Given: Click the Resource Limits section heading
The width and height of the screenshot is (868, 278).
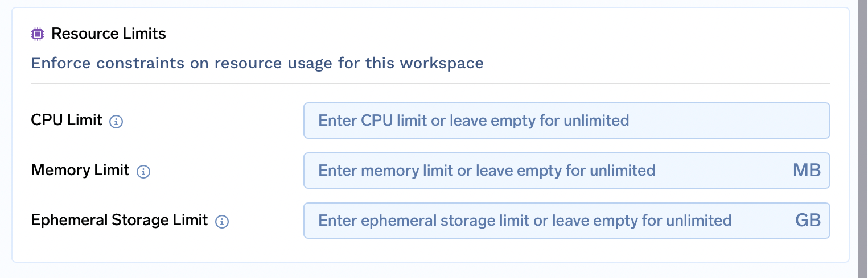Looking at the screenshot, I should point(109,34).
